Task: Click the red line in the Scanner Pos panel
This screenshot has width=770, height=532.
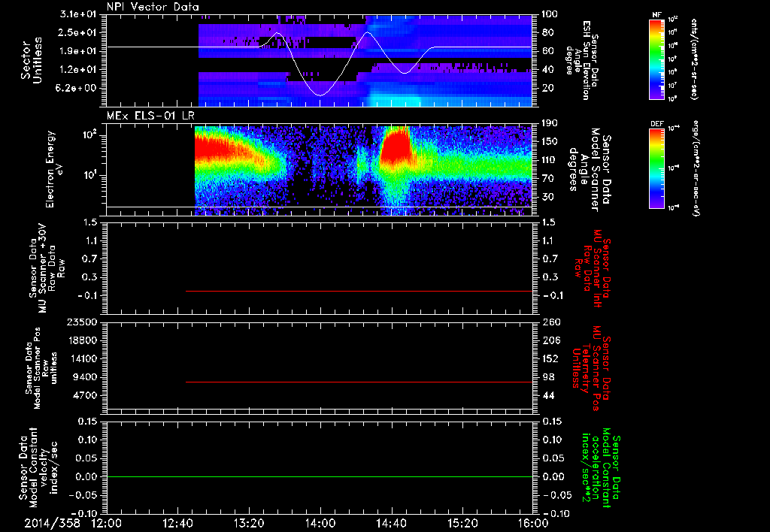Action: click(359, 382)
